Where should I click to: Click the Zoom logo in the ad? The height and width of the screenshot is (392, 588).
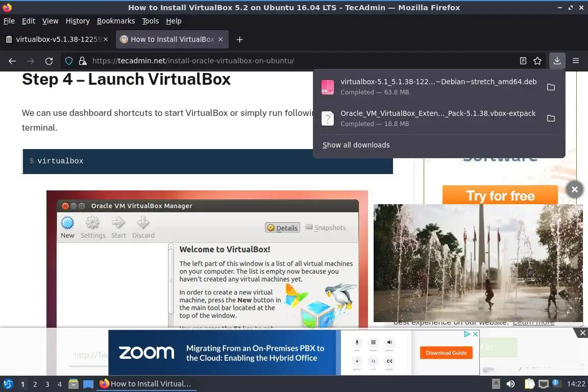tap(146, 353)
